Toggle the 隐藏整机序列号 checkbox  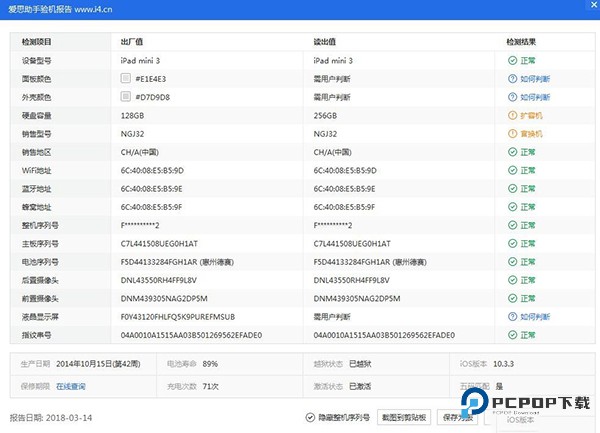click(x=310, y=417)
